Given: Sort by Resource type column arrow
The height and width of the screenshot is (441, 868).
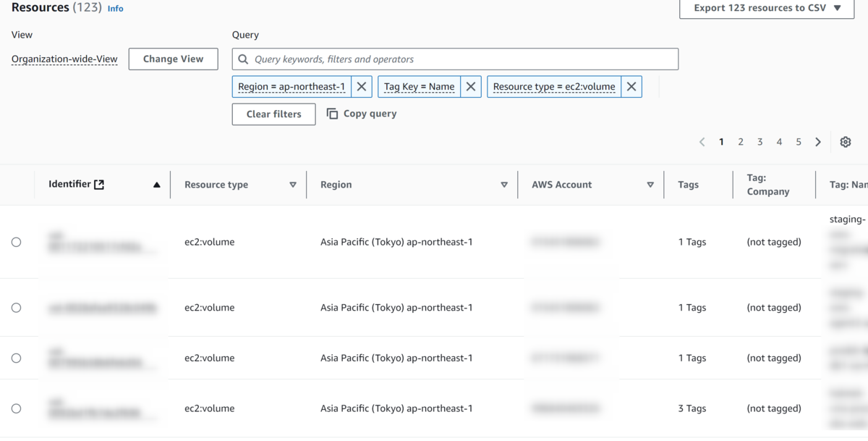Looking at the screenshot, I should (293, 185).
